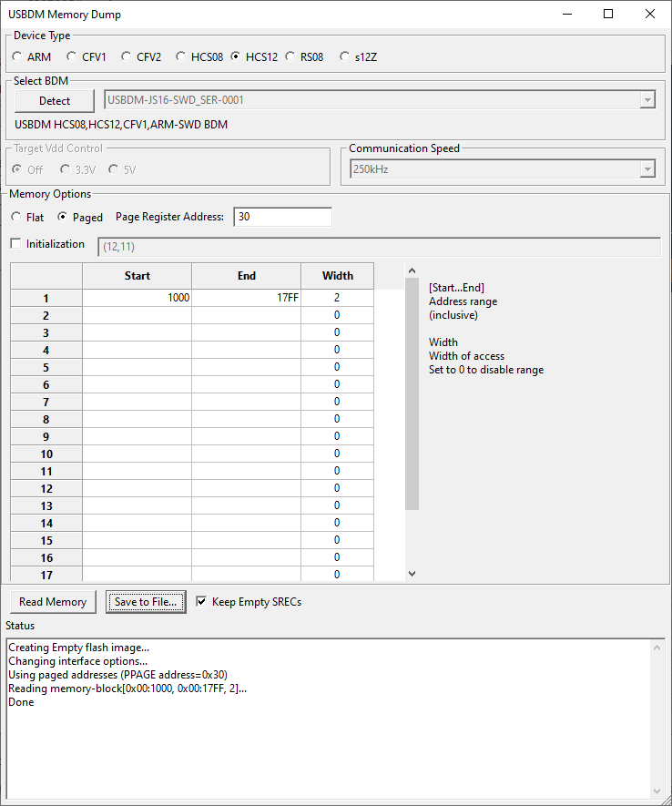
Task: Select table row header 1
Action: (x=46, y=298)
